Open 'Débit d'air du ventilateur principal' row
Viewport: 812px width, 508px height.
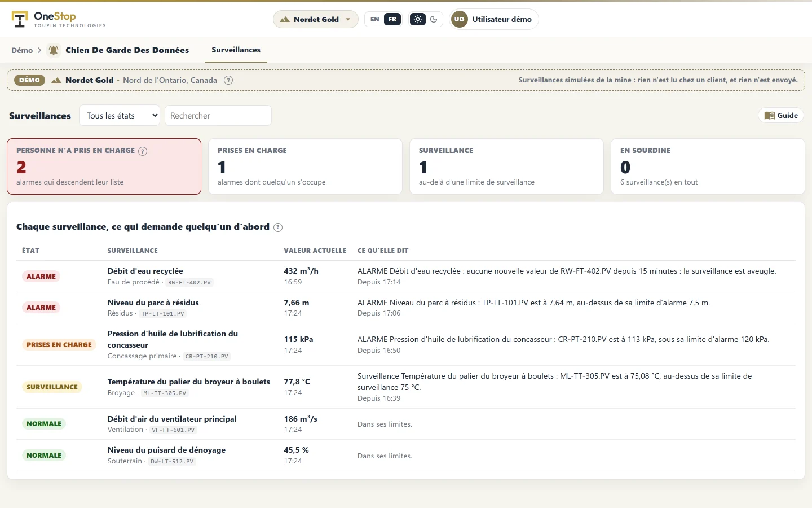coord(406,424)
